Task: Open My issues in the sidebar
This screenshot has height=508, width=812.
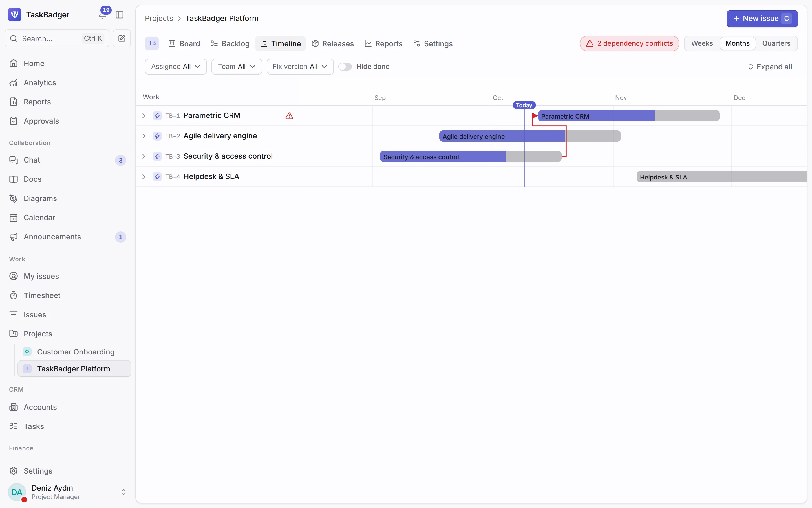Action: 67,276
